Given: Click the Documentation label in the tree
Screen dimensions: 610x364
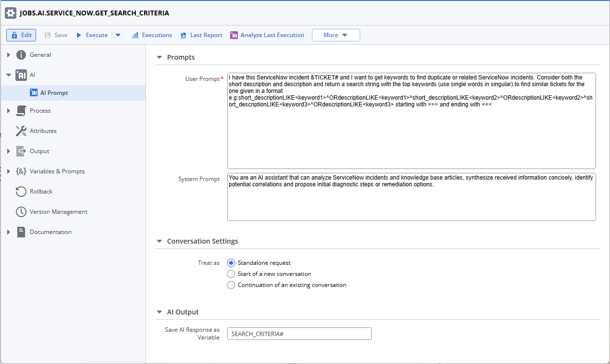Looking at the screenshot, I should pos(51,232).
